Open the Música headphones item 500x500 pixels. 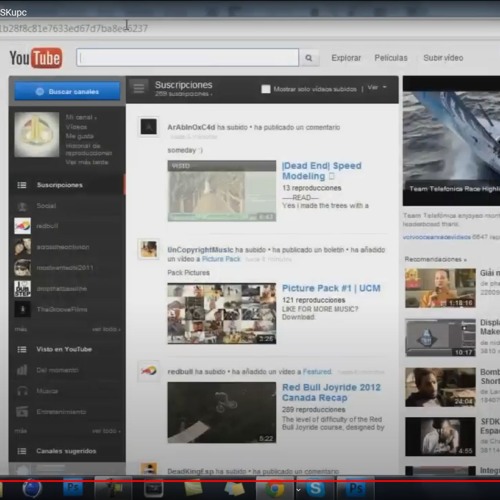coord(22,391)
